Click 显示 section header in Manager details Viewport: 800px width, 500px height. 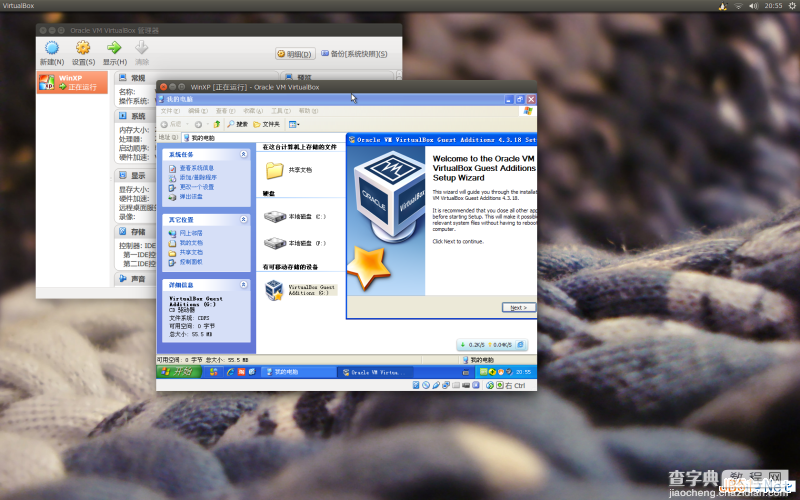(x=132, y=175)
